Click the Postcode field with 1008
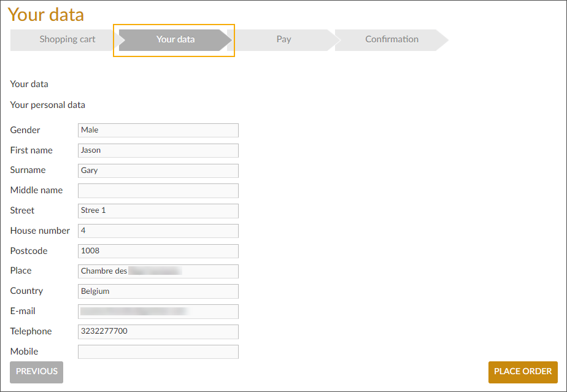The image size is (567, 392). coord(158,251)
